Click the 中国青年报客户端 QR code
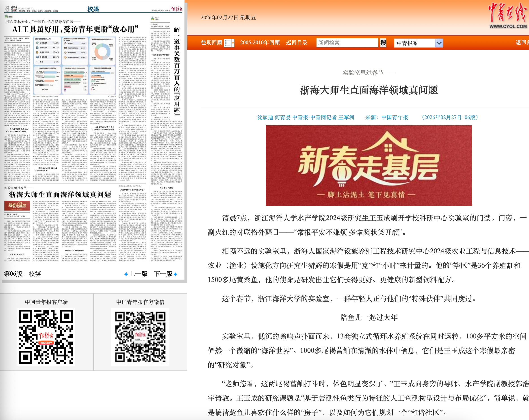This screenshot has height=420, width=529. tap(46, 337)
